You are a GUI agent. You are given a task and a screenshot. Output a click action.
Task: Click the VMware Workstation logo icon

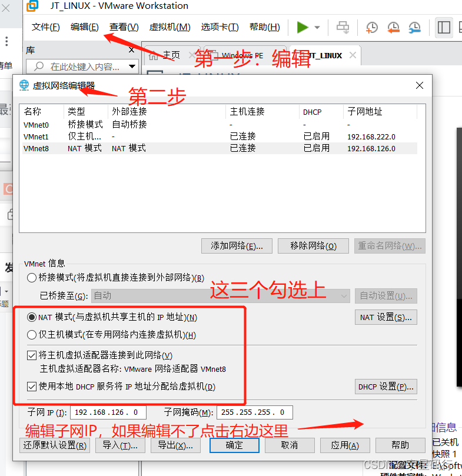click(32, 6)
